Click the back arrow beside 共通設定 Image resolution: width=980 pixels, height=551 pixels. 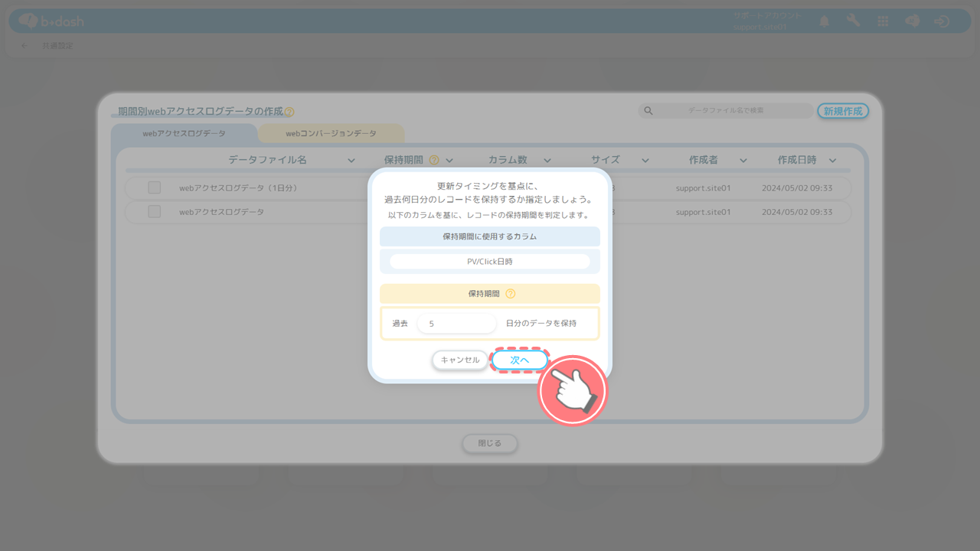(x=24, y=46)
